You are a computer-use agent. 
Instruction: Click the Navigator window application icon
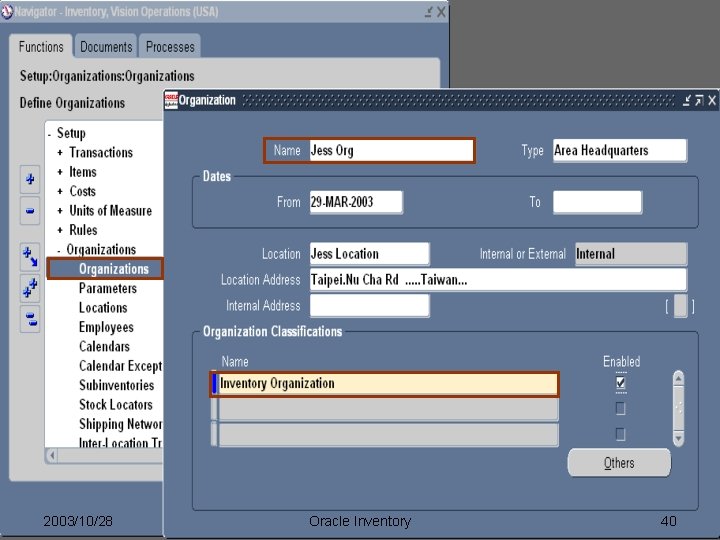pyautogui.click(x=7, y=11)
